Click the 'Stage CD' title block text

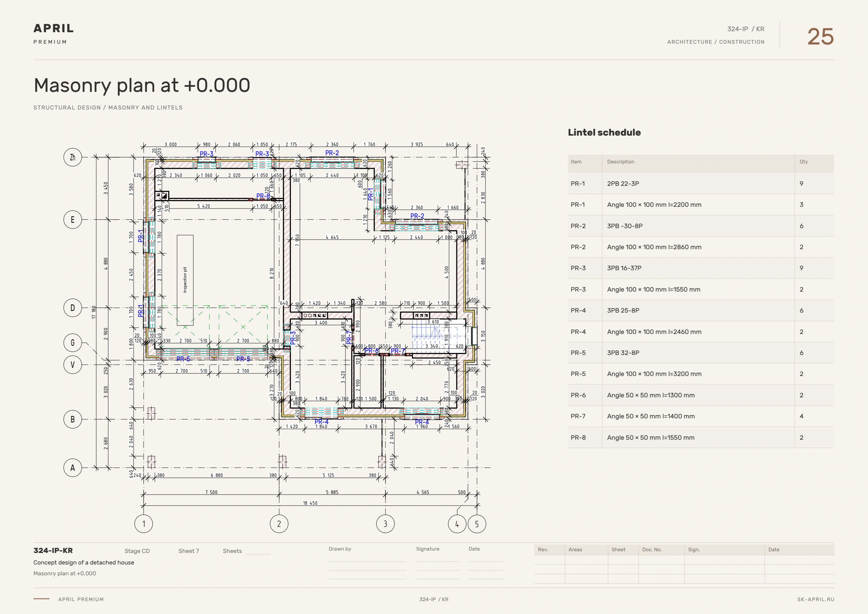click(x=137, y=551)
